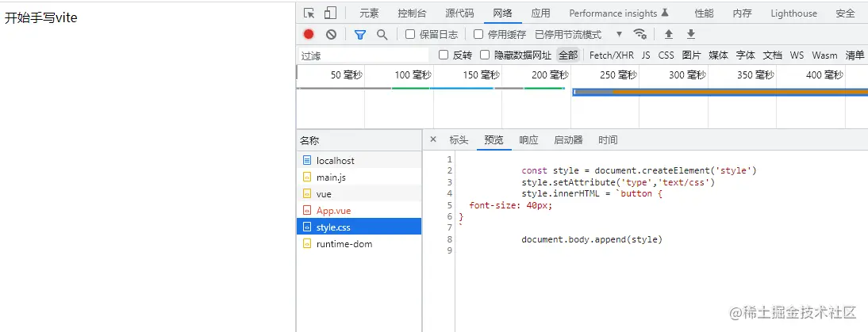Open network search with magnifier icon
Screen dimensions: 868x332
382,34
